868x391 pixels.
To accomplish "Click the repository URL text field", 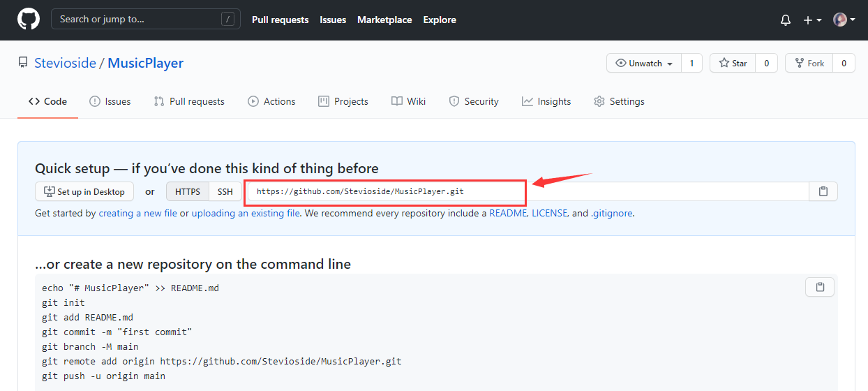I will pyautogui.click(x=529, y=191).
